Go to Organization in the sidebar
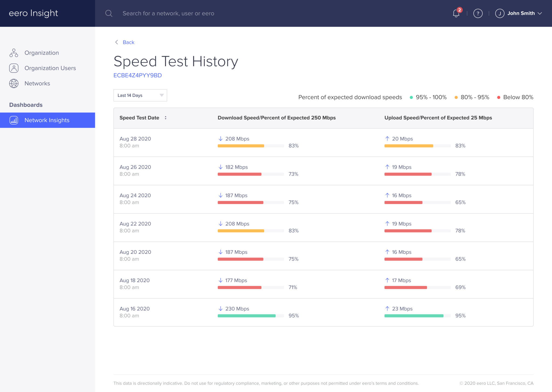This screenshot has width=552, height=392. [x=42, y=53]
